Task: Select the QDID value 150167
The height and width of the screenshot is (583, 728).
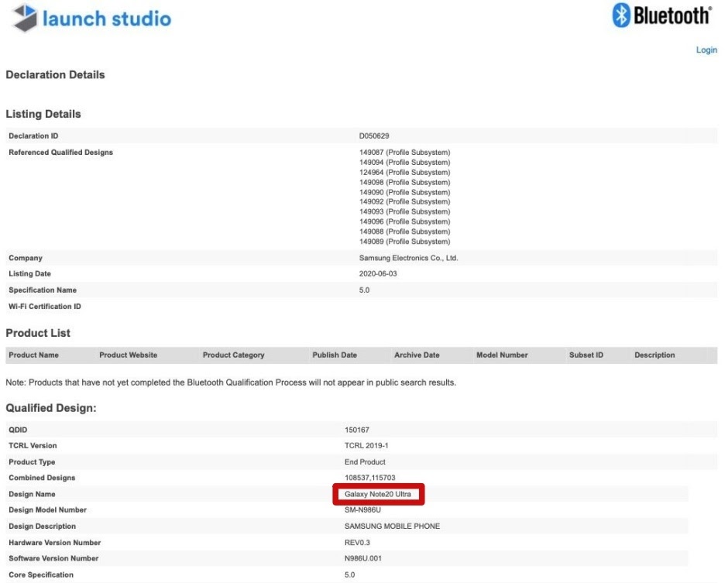Action: point(357,429)
